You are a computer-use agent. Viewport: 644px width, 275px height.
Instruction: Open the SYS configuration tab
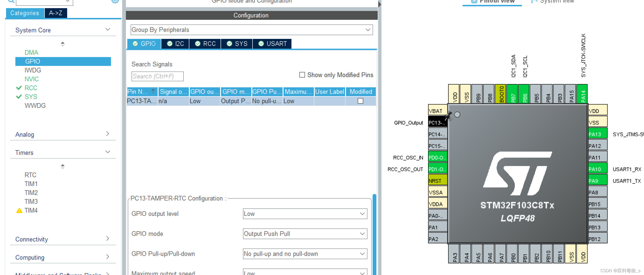pos(237,44)
